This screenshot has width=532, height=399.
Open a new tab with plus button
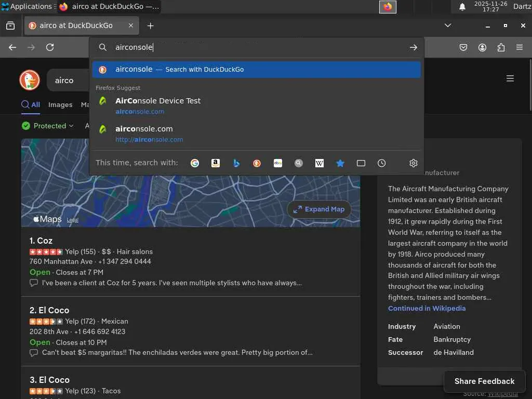tap(150, 26)
